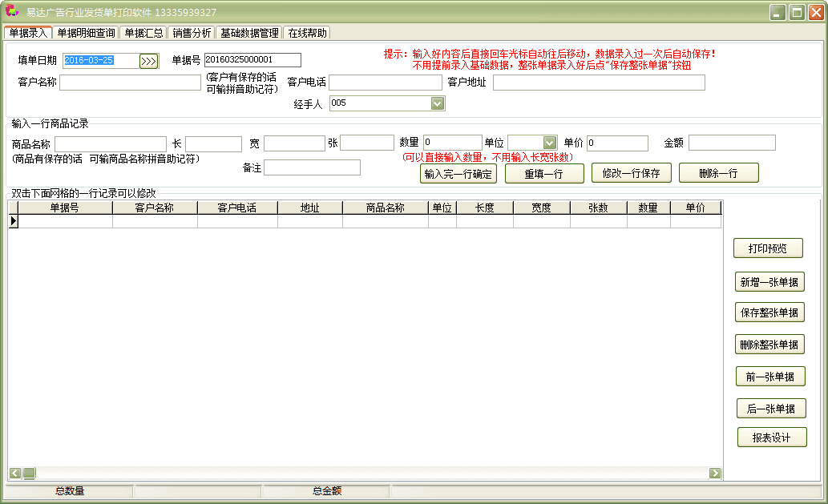Open the 单位 dropdown list
This screenshot has height=504, width=828.
tap(549, 143)
